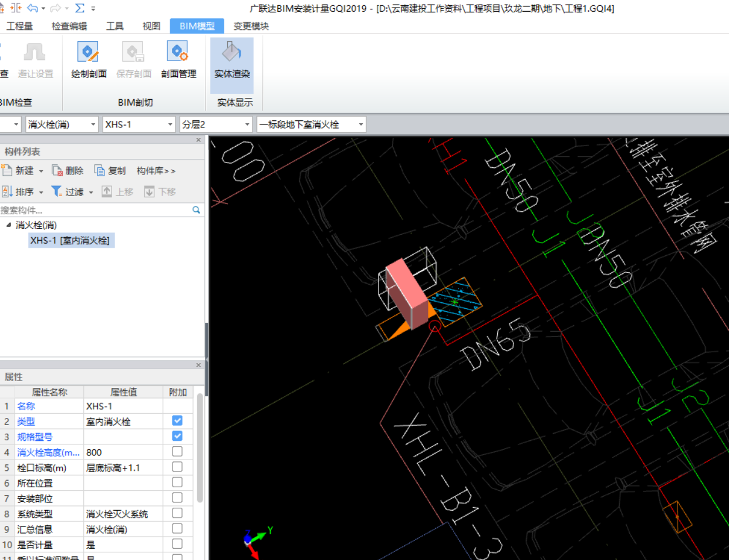Click the properties panel vertical scrollbar
The height and width of the screenshot is (560, 729).
coord(200,448)
